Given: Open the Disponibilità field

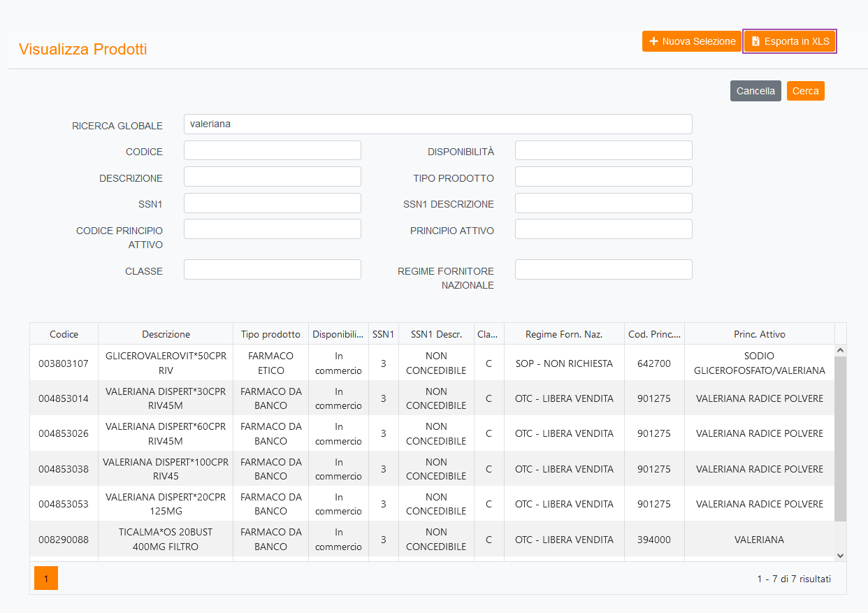Looking at the screenshot, I should 603,151.
